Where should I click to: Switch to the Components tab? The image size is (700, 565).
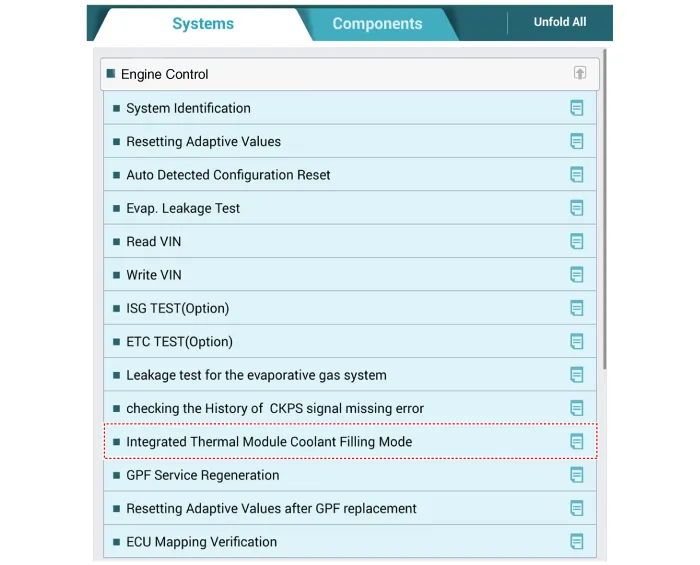(377, 24)
